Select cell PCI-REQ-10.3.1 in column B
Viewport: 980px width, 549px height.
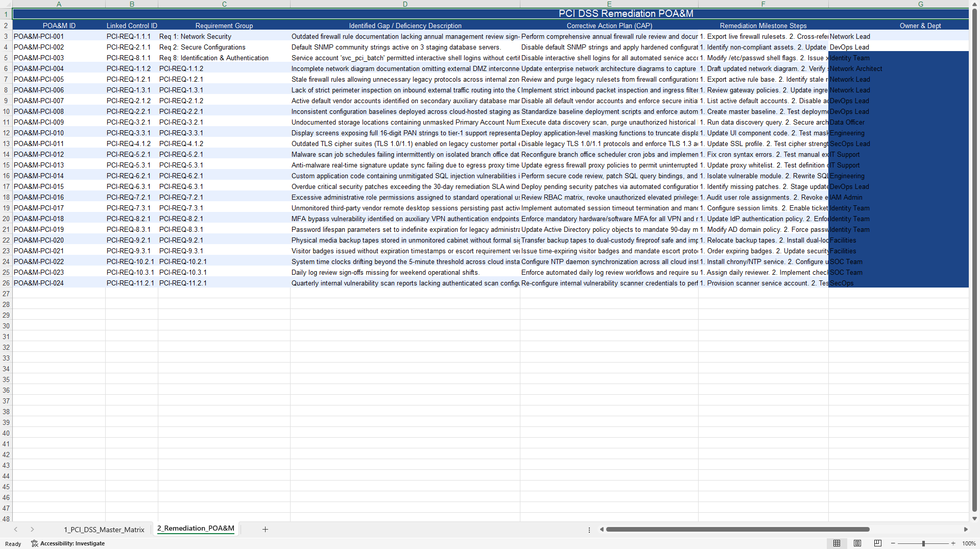pos(132,272)
